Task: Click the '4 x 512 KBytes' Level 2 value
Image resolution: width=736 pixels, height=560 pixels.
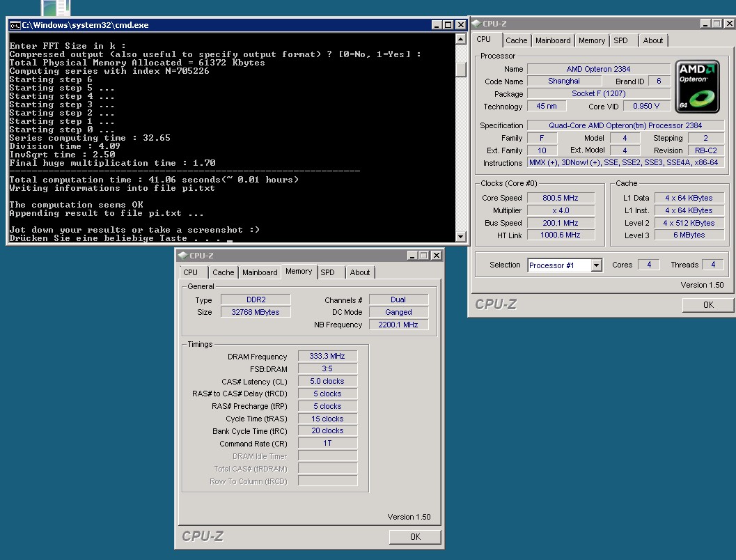Action: coord(689,223)
